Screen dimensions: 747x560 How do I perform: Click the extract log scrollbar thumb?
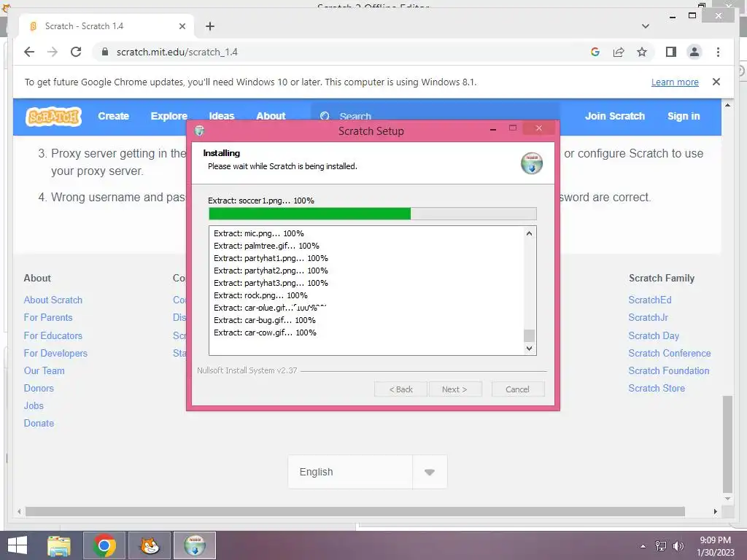(529, 335)
